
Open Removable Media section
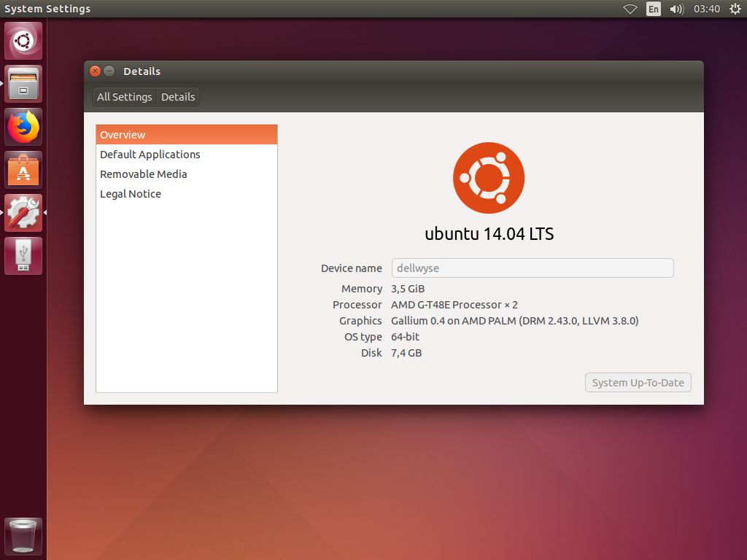[x=187, y=174]
